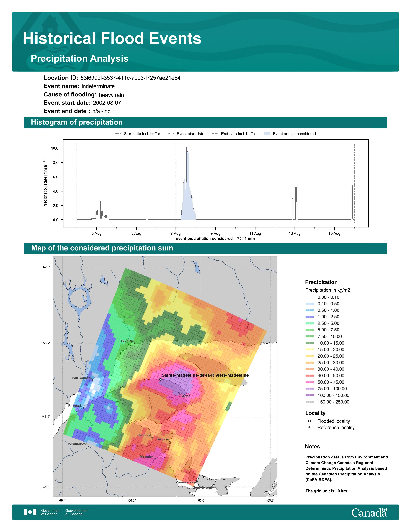Click the Canadian flag icon in footer
The image size is (411, 532).
coord(30,512)
